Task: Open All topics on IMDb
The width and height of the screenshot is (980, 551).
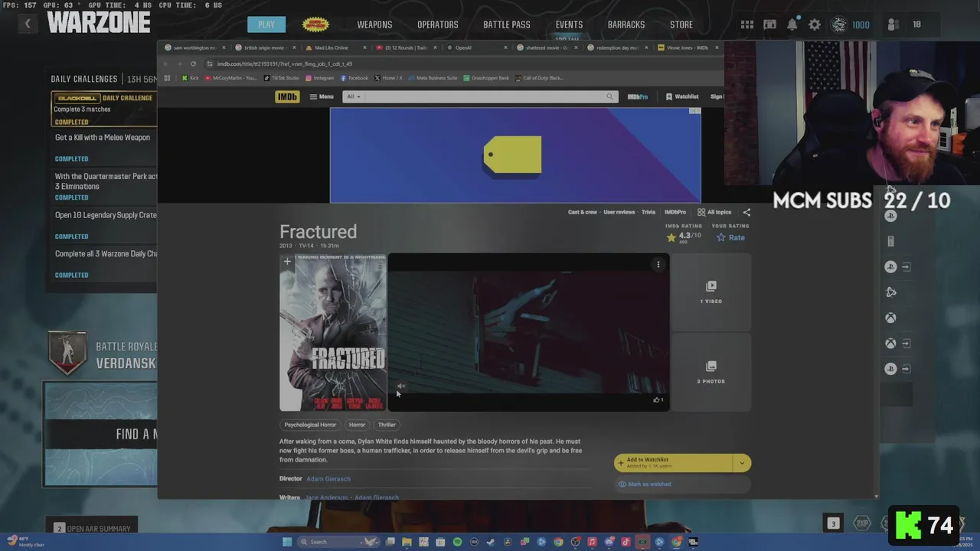Action: point(714,212)
